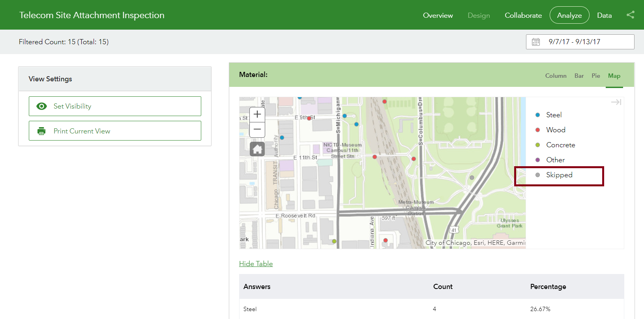Click the Print Current View button
This screenshot has width=644, height=319.
[x=115, y=131]
